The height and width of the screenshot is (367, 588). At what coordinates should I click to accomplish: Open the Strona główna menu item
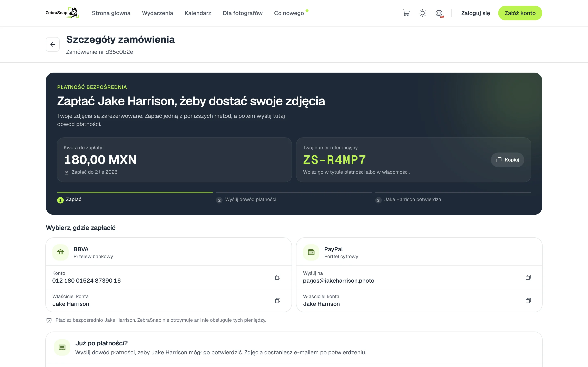click(111, 13)
